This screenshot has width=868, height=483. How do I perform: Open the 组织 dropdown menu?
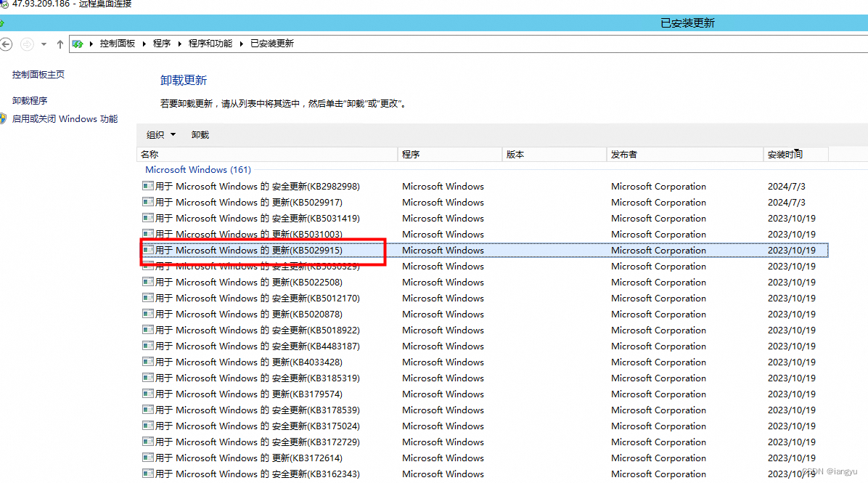[x=160, y=134]
